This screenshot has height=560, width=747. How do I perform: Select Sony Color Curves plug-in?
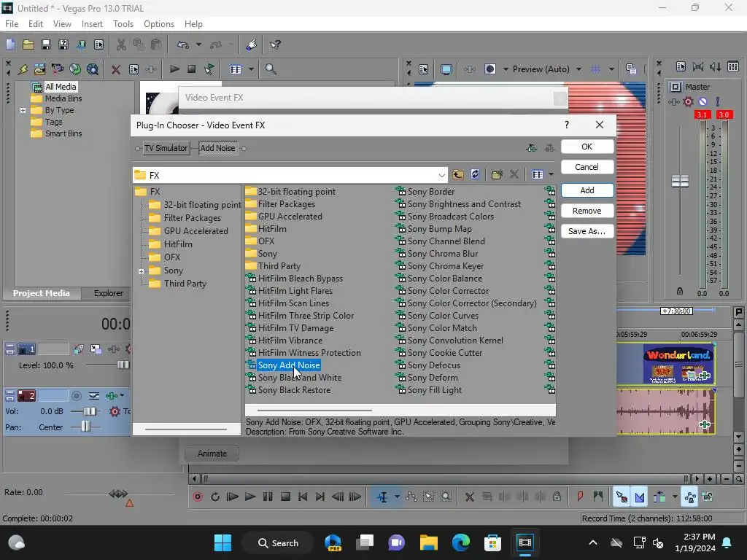(x=443, y=316)
